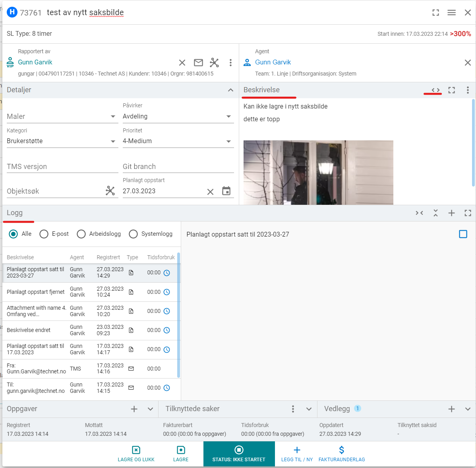Collapse the Detaljer section
The image size is (476, 468).
[230, 90]
